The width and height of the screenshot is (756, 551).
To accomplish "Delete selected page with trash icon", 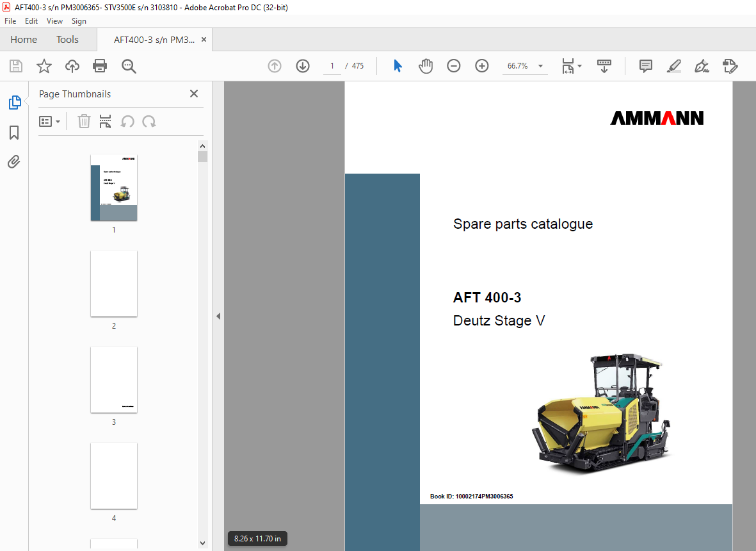I will tap(84, 122).
